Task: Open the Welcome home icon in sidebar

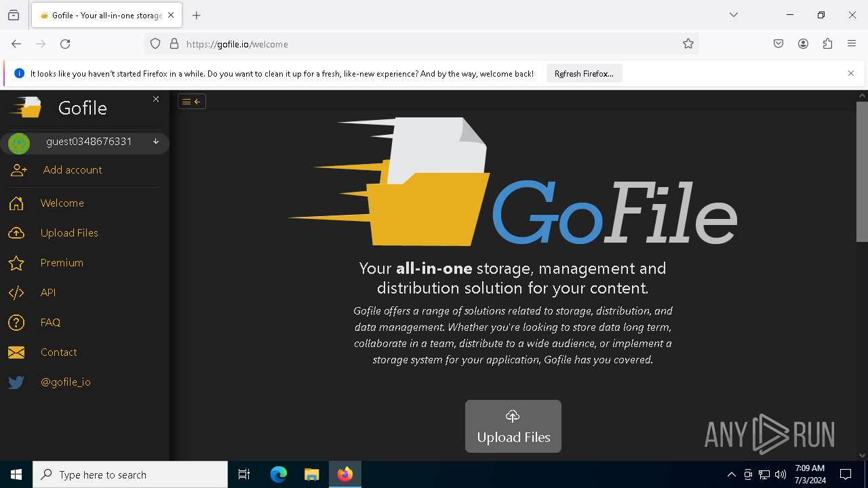Action: click(x=16, y=203)
